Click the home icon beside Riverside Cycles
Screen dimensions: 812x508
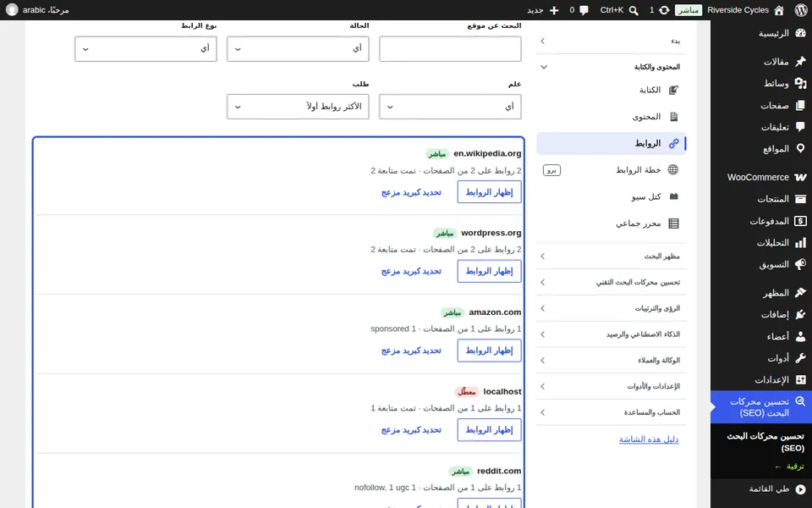point(779,10)
